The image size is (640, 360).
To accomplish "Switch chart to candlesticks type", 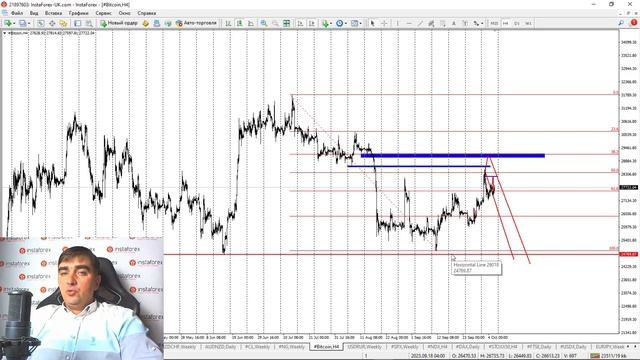I will point(240,23).
